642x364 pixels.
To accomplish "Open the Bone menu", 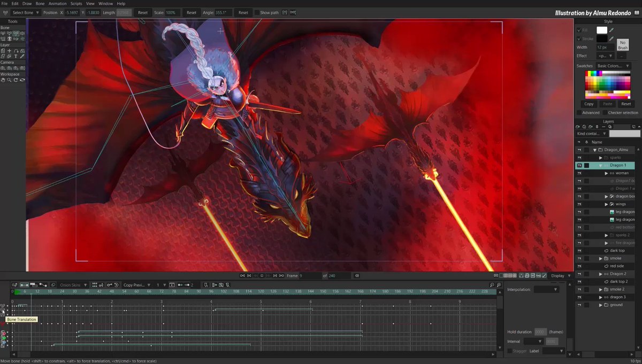I will (x=40, y=3).
